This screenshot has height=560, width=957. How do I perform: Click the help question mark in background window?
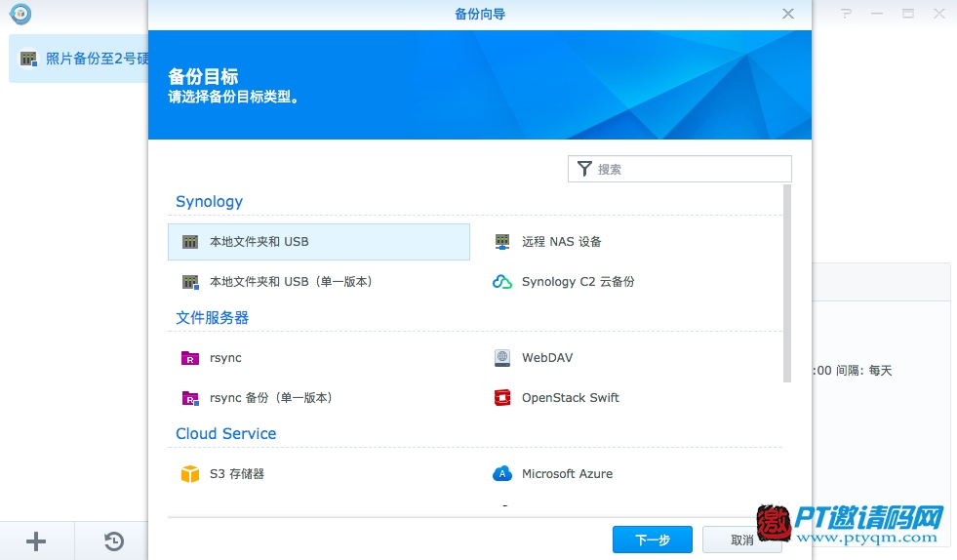[x=846, y=14]
